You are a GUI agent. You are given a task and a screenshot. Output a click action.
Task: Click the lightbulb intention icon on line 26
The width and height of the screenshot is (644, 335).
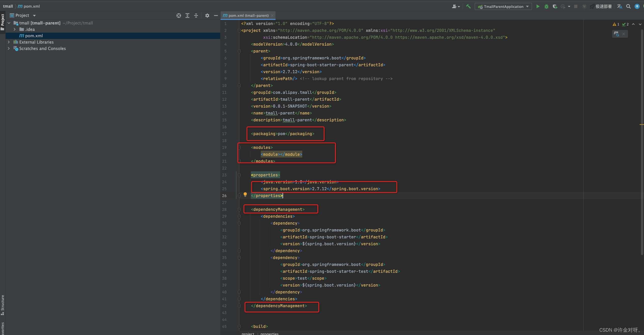tap(245, 195)
